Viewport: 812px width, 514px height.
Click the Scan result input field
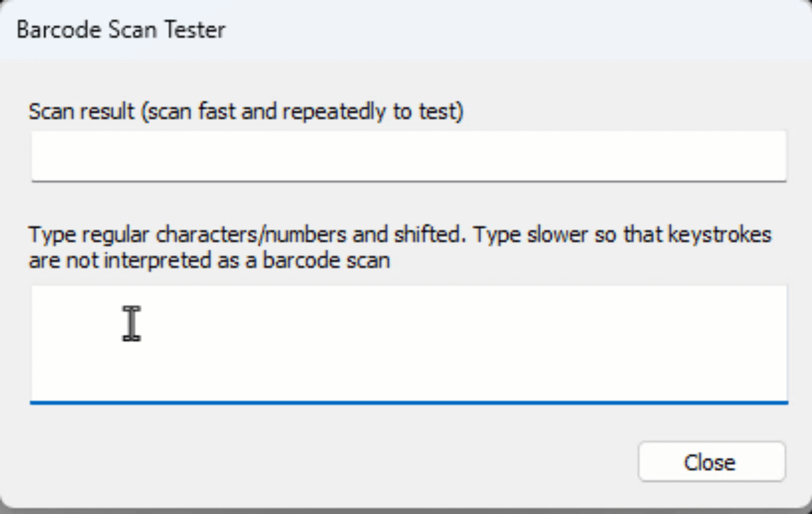pos(409,156)
